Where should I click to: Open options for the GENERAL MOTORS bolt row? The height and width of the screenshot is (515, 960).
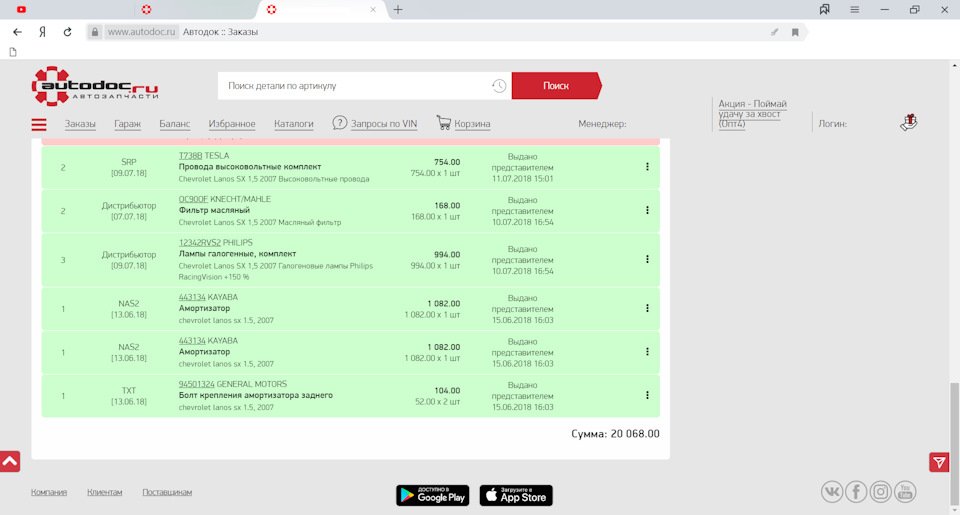coord(647,395)
